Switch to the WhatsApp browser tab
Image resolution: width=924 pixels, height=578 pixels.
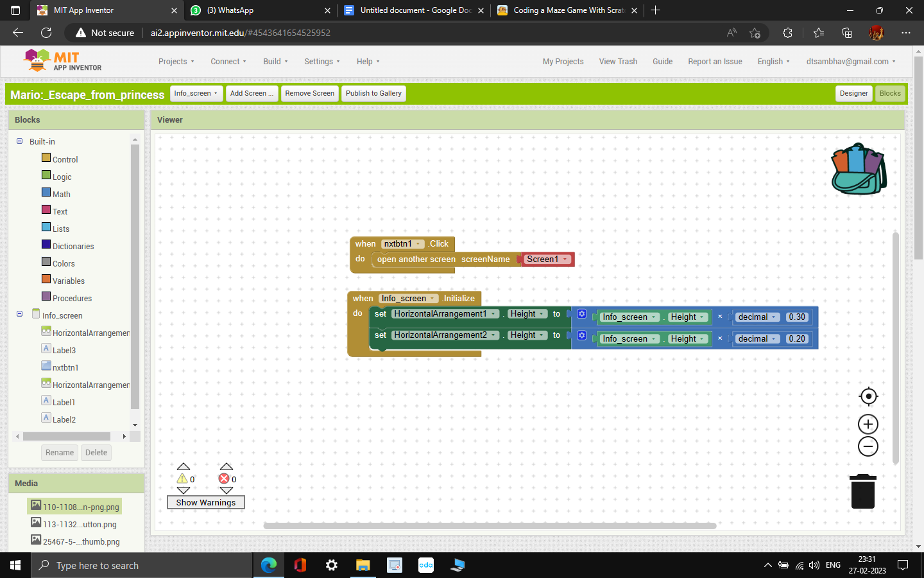(x=260, y=10)
